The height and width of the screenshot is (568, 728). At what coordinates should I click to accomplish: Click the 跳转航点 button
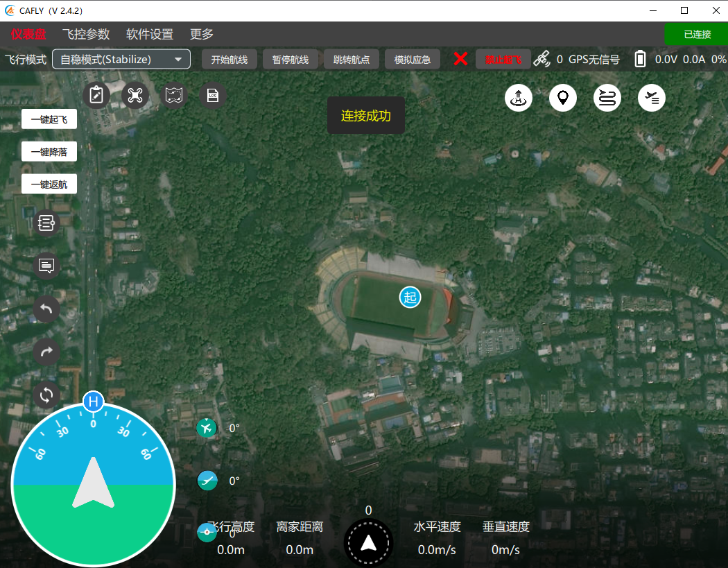coord(352,60)
